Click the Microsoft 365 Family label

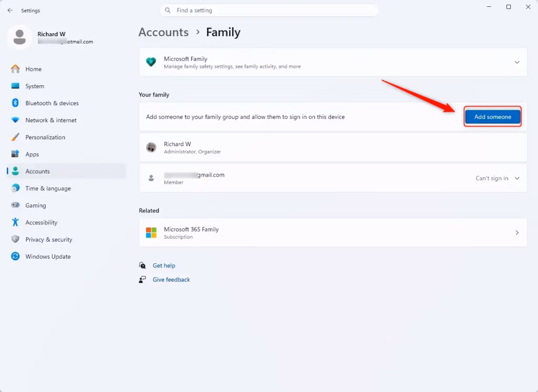[191, 229]
